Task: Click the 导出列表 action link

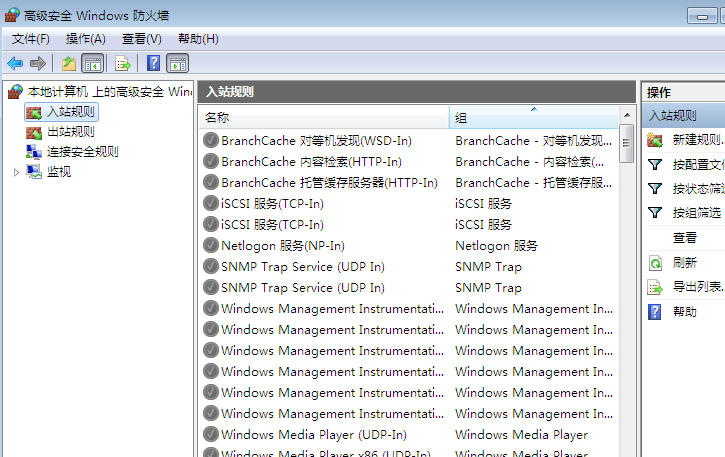Action: [x=698, y=287]
